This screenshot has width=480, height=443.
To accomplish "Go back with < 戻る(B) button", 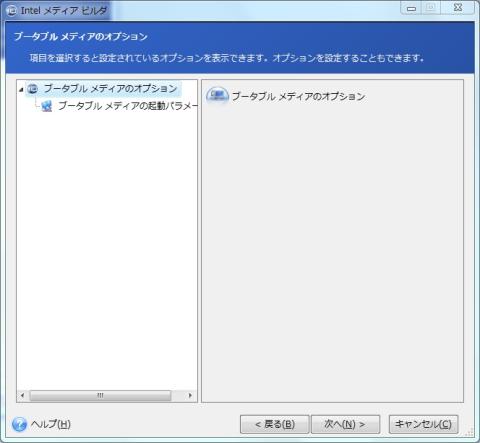I will [x=275, y=424].
